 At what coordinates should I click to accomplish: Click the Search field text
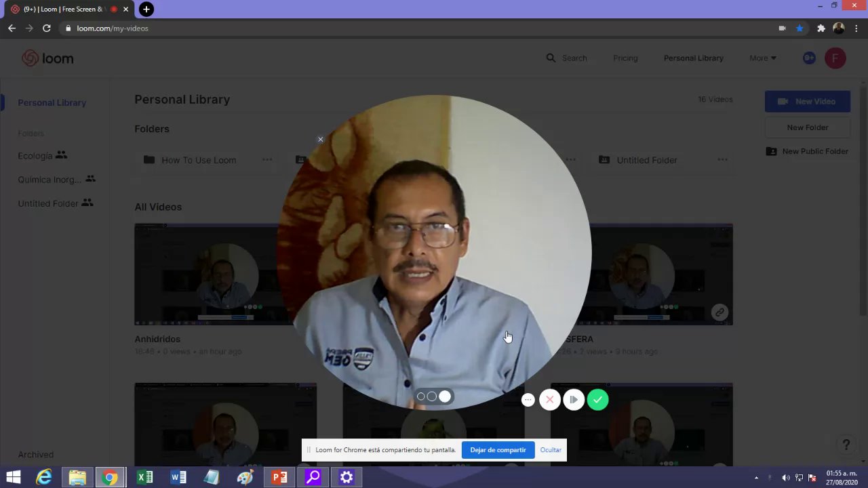pos(574,58)
